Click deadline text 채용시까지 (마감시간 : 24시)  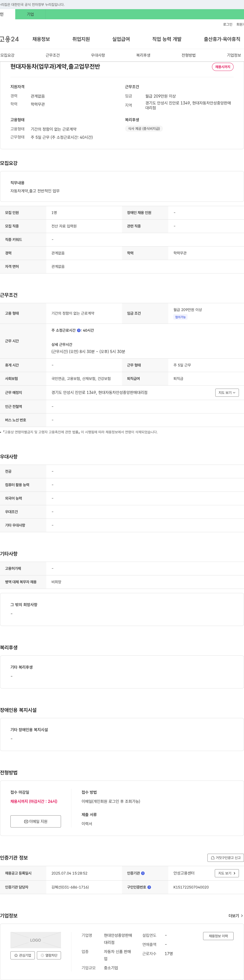click(x=34, y=801)
